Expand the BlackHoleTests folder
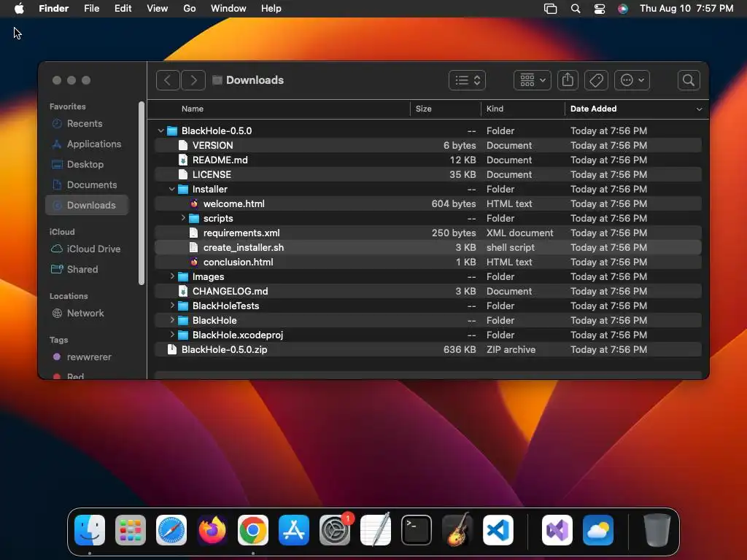The height and width of the screenshot is (560, 747). click(x=172, y=306)
